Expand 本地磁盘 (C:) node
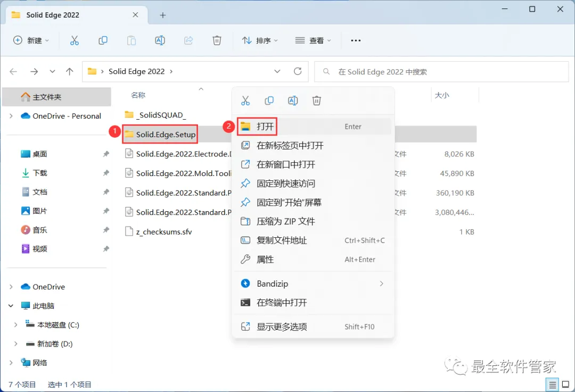Image resolution: width=575 pixels, height=392 pixels. [15, 325]
